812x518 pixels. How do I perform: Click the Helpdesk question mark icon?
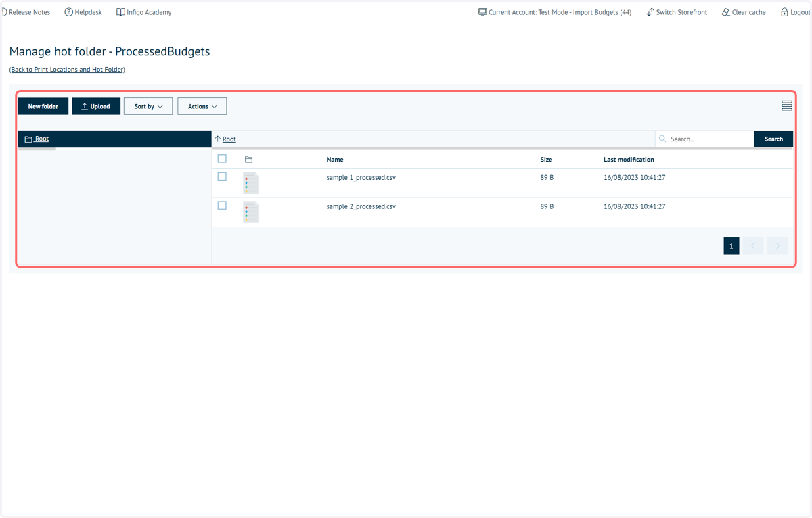coord(68,12)
